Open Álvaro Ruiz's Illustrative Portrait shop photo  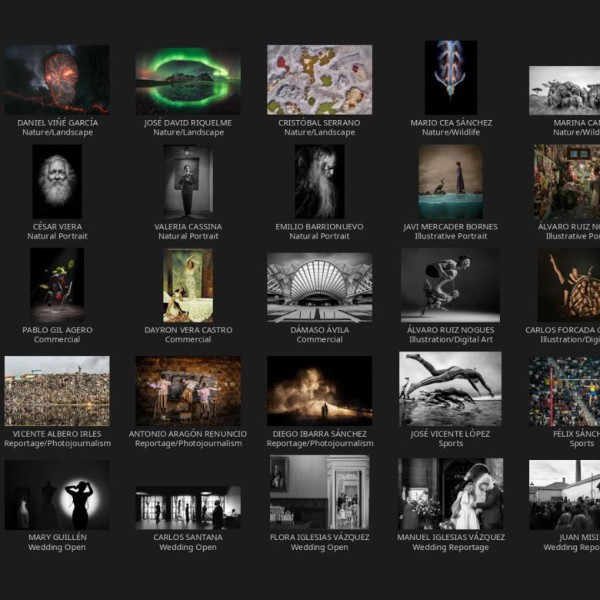[x=567, y=182]
